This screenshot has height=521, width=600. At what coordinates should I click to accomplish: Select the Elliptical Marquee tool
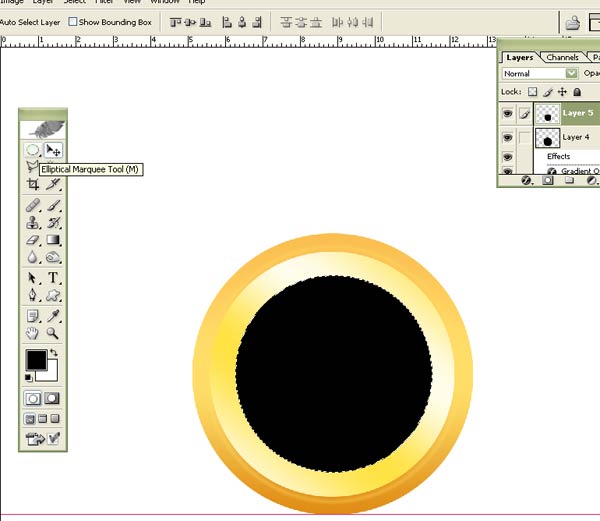click(x=32, y=150)
